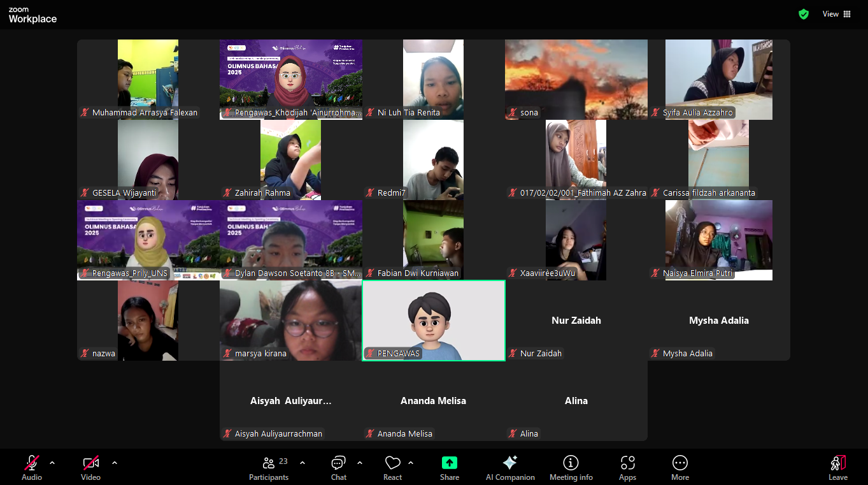The image size is (868, 485).
Task: Select the PENGAWAS video tile
Action: (433, 321)
